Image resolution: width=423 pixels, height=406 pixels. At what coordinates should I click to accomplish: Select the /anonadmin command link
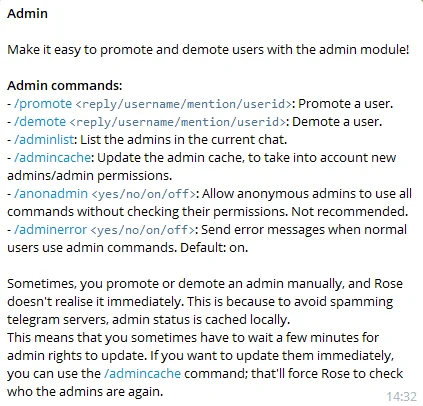pyautogui.click(x=51, y=194)
